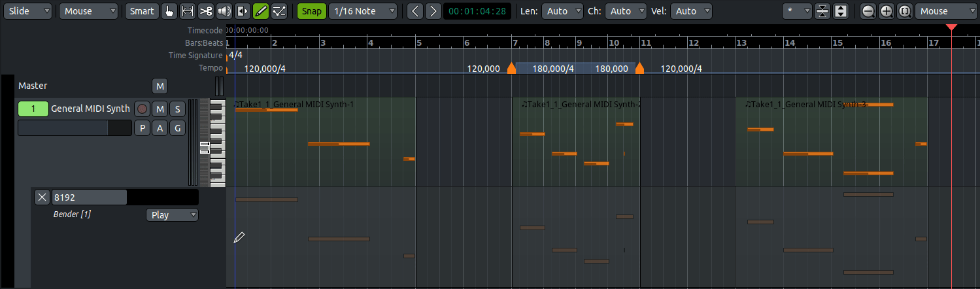Select the Audition speaker tool
980x289 pixels.
point(224,11)
